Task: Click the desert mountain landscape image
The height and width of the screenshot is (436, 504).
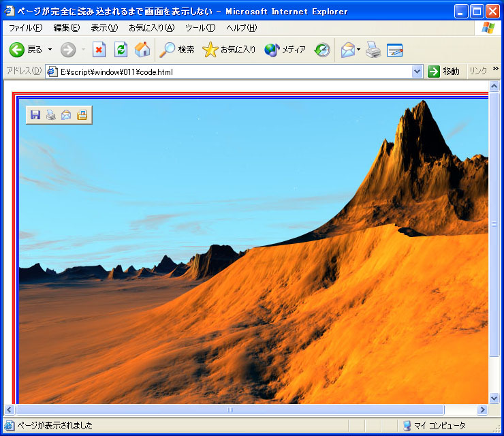Action: pos(253,251)
